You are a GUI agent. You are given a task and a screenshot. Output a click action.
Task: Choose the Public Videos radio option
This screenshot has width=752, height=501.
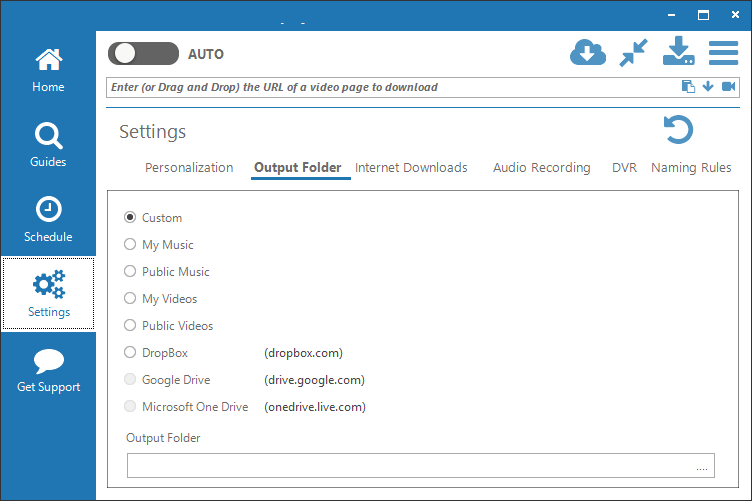(130, 326)
